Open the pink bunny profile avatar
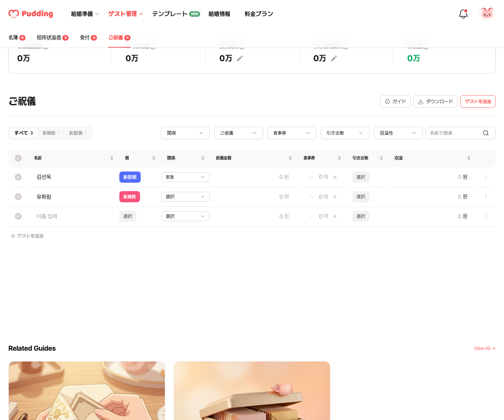Image resolution: width=504 pixels, height=420 pixels. pos(487,13)
